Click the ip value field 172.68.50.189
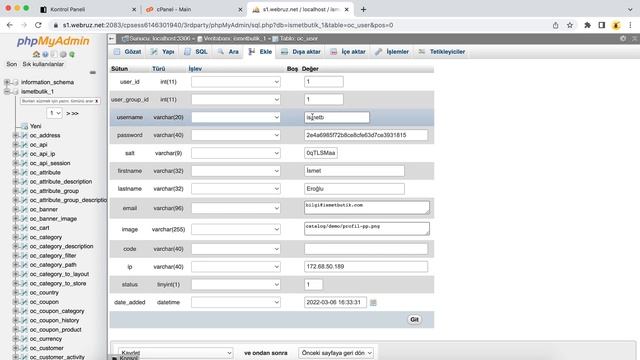Viewport: 640px width, 360px height. 366,267
